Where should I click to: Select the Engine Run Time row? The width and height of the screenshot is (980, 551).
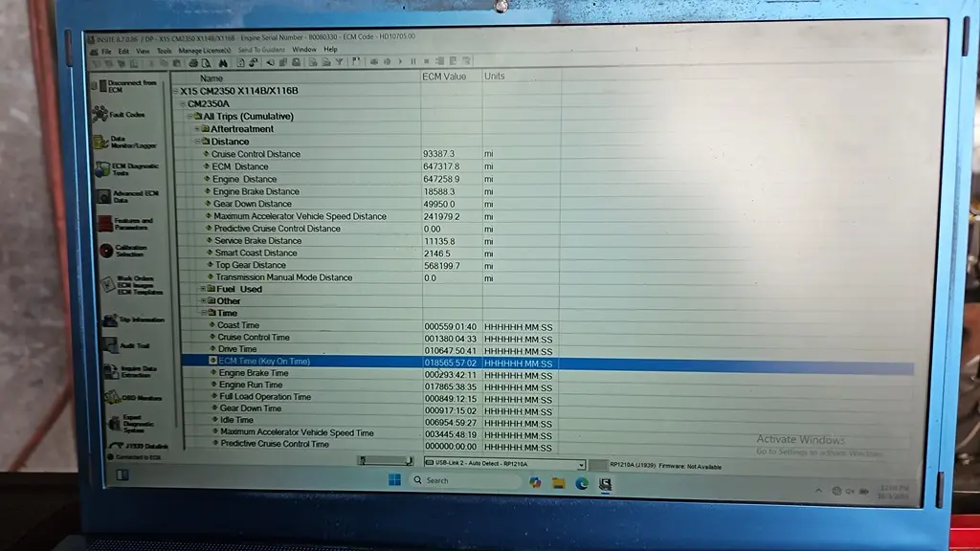251,385
